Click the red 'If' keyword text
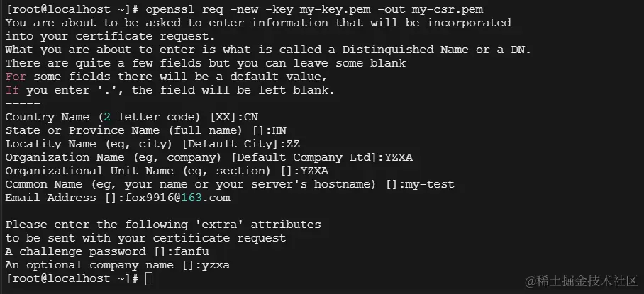This screenshot has width=644, height=294. pyautogui.click(x=12, y=90)
